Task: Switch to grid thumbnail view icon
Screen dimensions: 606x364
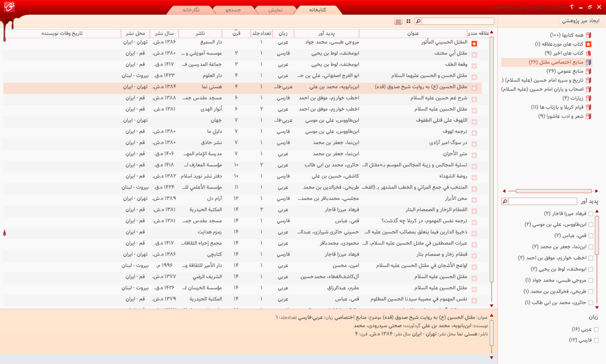Action: [x=408, y=21]
